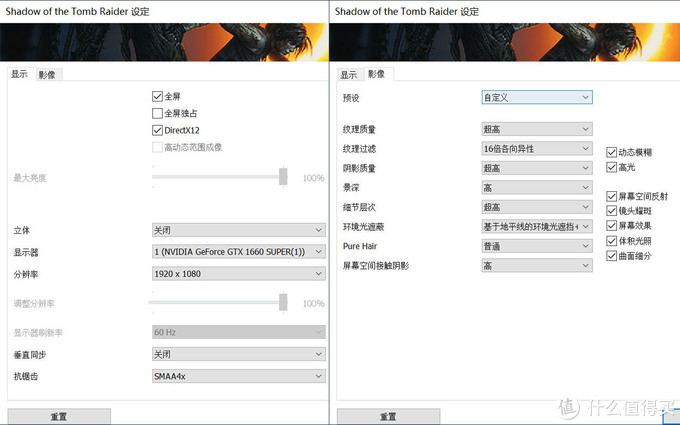Toggle the 镜头耀斑 lens flare checkbox
This screenshot has width=680, height=425.
[611, 211]
